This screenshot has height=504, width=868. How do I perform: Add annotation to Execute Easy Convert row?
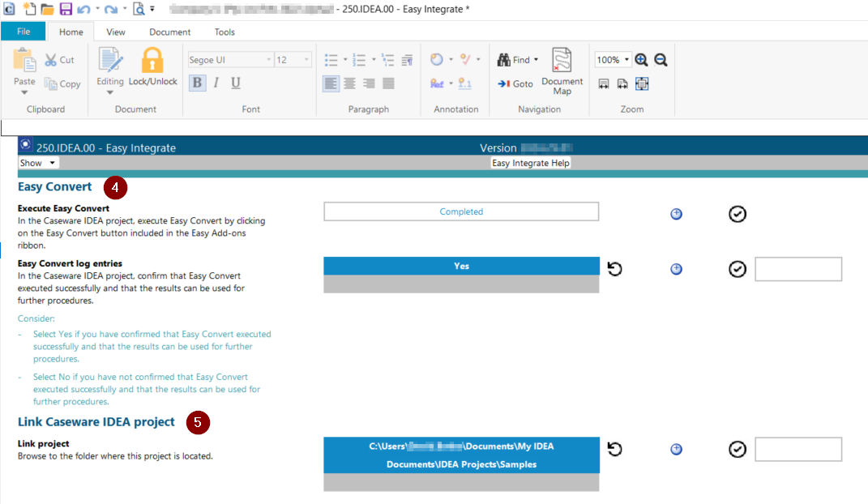pyautogui.click(x=676, y=214)
